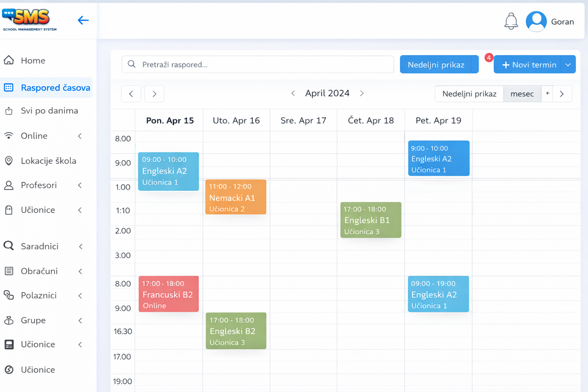Viewport: 588px width, 392px height.
Task: Open Lokacije škola via its pin icon
Action: click(x=9, y=161)
